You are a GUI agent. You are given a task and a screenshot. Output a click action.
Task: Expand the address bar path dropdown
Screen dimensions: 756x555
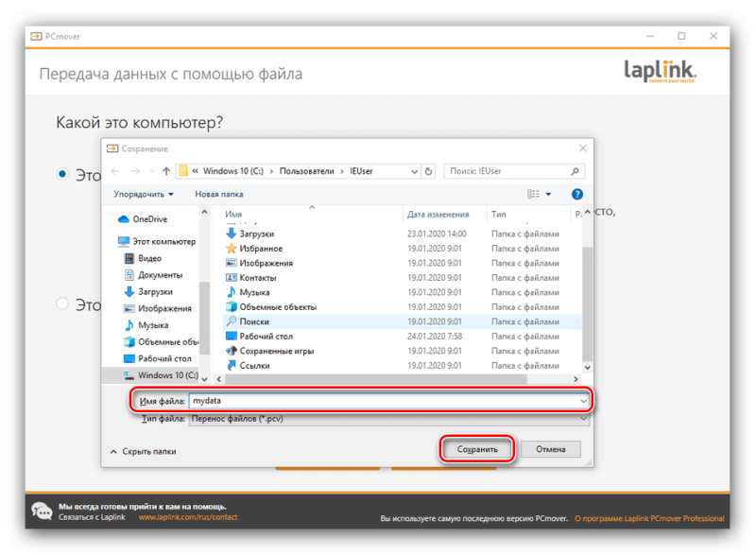[x=414, y=171]
